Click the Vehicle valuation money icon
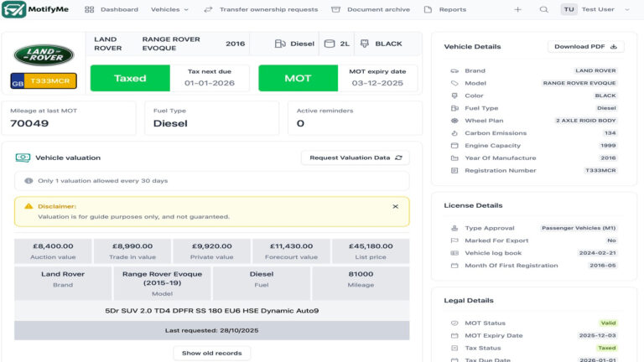Image resolution: width=644 pixels, height=362 pixels. pos(23,158)
